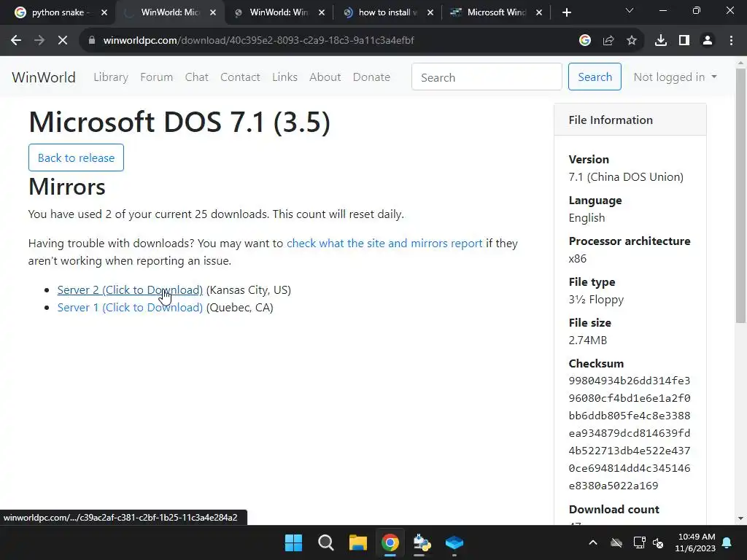Open muted volume tray icon
Image resolution: width=747 pixels, height=560 pixels.
pyautogui.click(x=659, y=542)
